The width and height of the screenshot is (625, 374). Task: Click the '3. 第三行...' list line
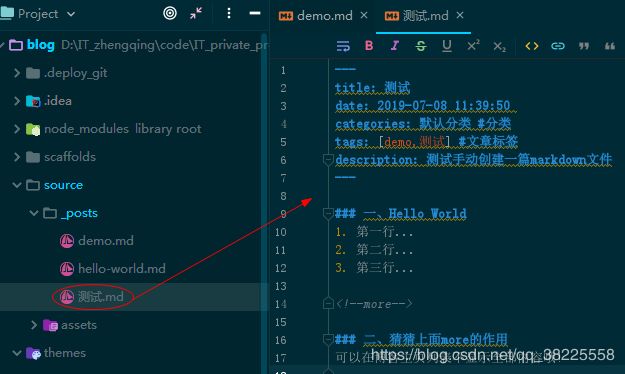click(x=374, y=268)
